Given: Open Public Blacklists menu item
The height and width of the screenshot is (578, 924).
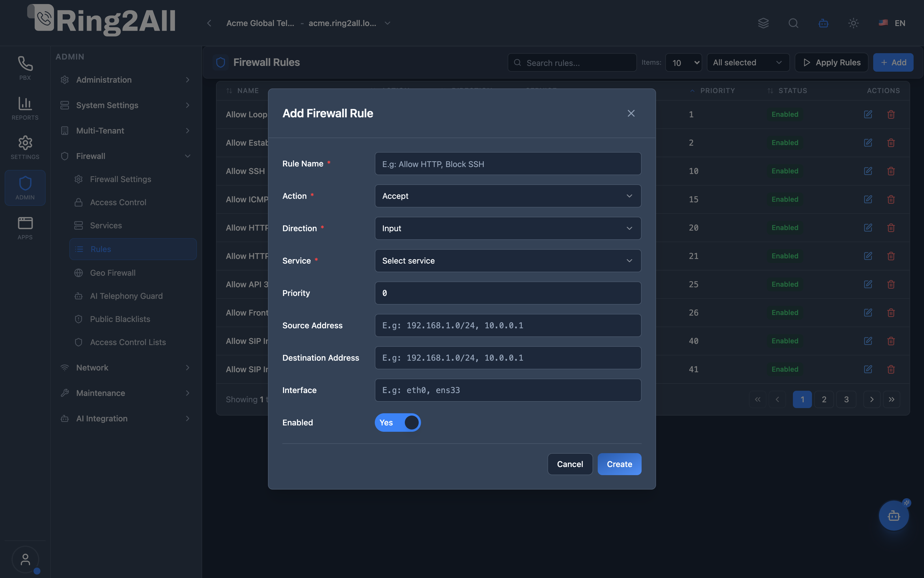Looking at the screenshot, I should (x=133, y=319).
